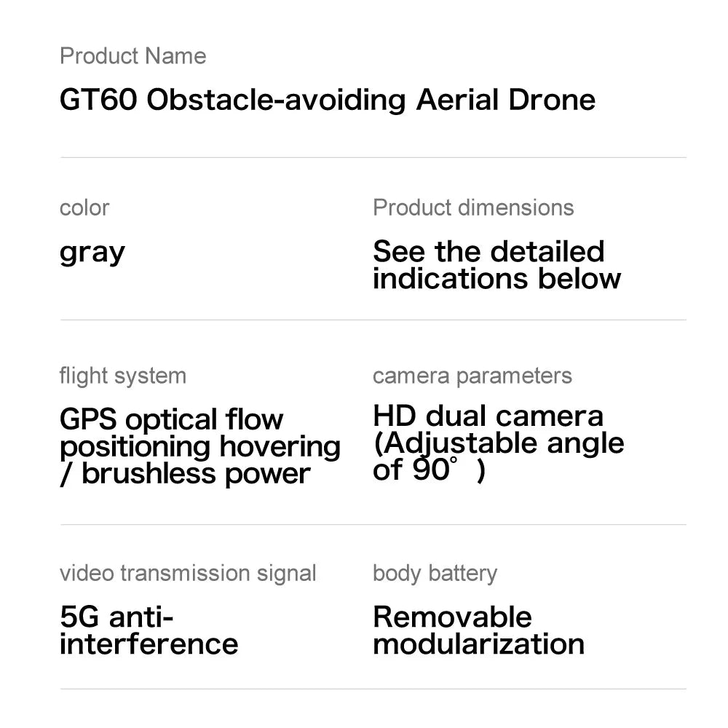Click the 'Product dimensions' label
The width and height of the screenshot is (728, 728).
(x=473, y=207)
